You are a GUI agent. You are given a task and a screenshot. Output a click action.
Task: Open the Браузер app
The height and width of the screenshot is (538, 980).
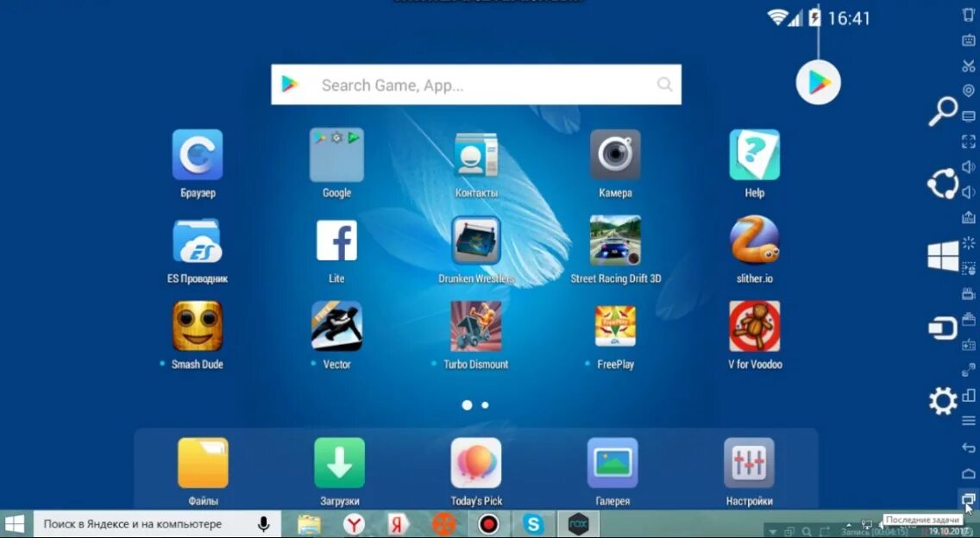[x=198, y=155]
